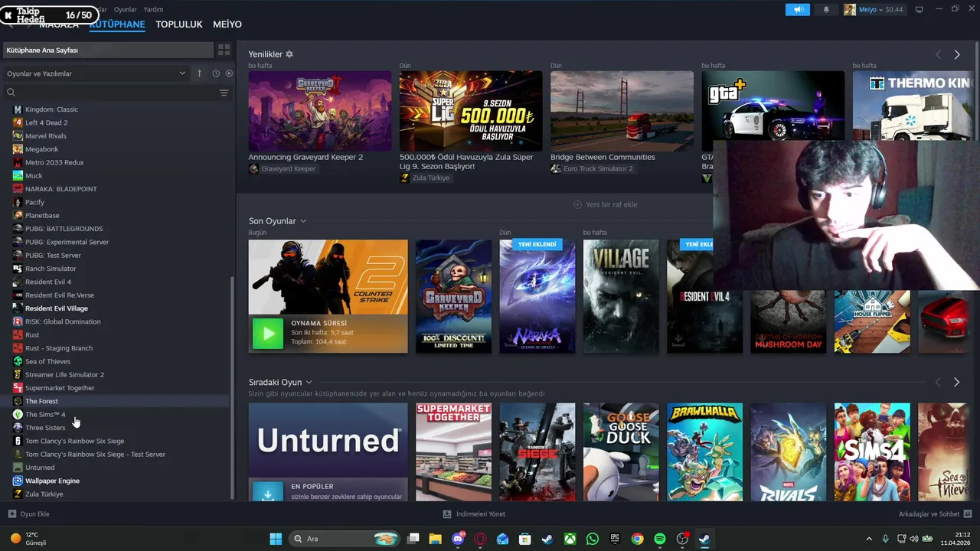Click the Unturned download arrow icon
This screenshot has height=551, width=980.
[268, 495]
